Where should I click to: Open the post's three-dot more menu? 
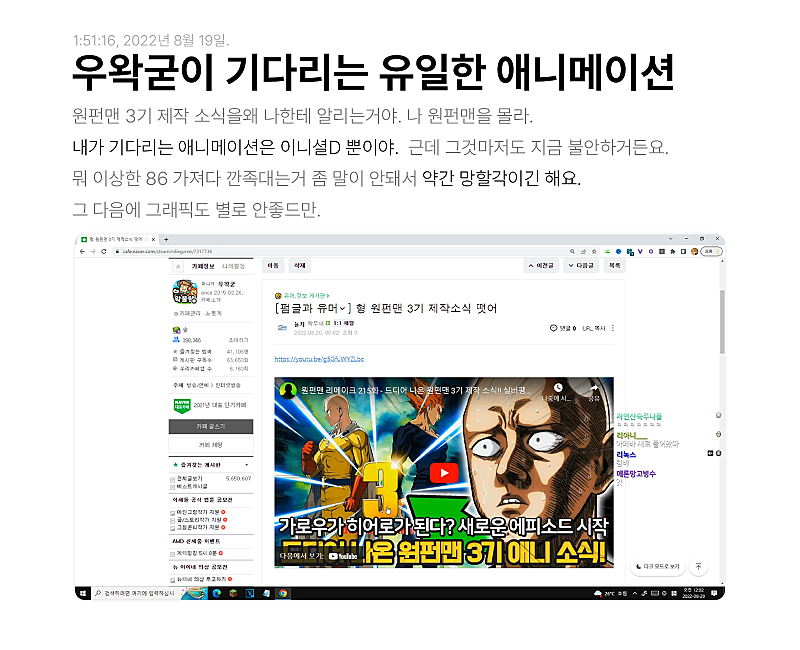coord(613,328)
